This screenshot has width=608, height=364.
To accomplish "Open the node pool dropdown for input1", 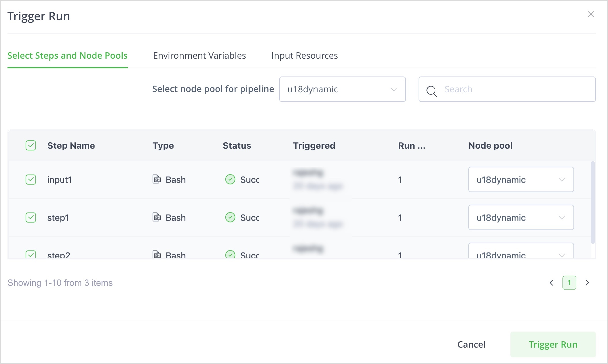I will [521, 179].
